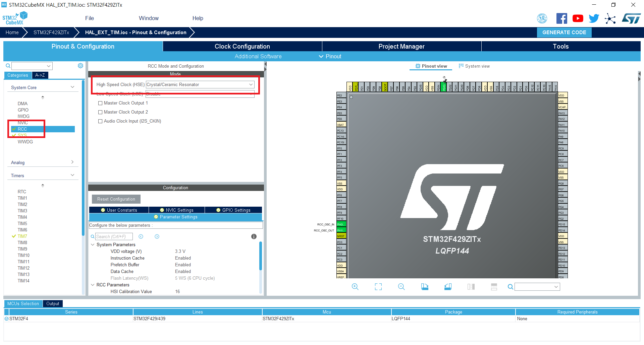This screenshot has height=345, width=644.
Task: Fit the chip pinout to the view
Action: [378, 287]
